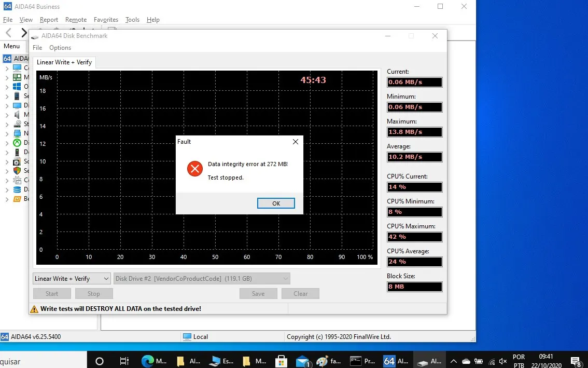588x368 pixels.
Task: Expand the Computer node chevron
Action: tap(7, 69)
